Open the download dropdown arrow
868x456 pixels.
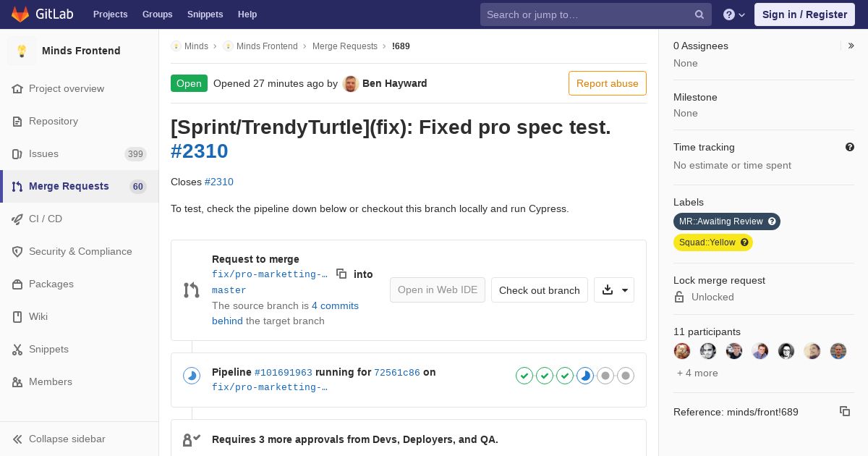click(614, 290)
